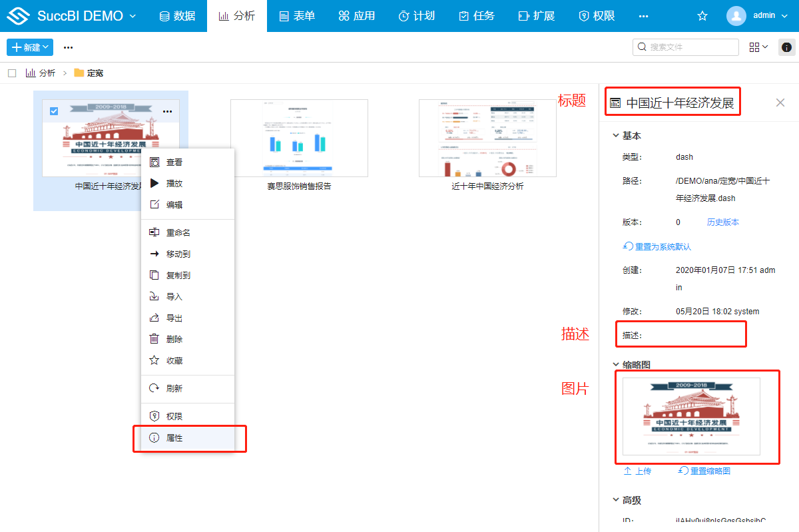Close the properties panel
799x532 pixels.
coord(780,103)
